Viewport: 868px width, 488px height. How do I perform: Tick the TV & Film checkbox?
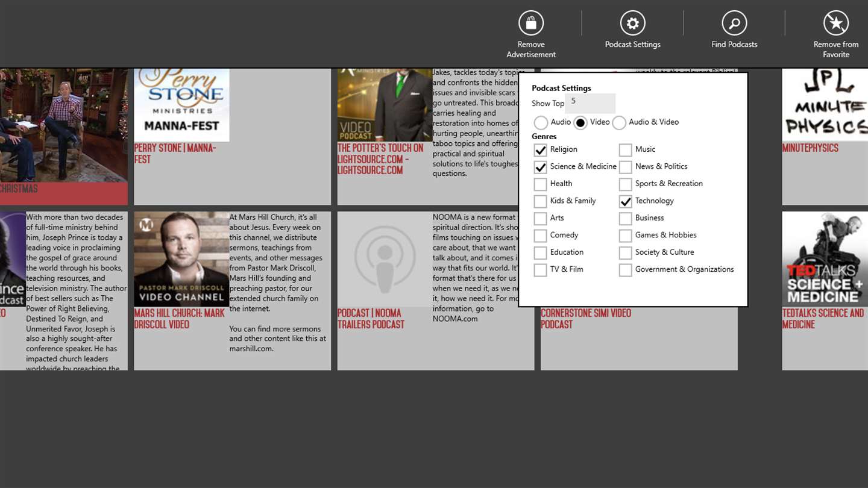coord(540,270)
